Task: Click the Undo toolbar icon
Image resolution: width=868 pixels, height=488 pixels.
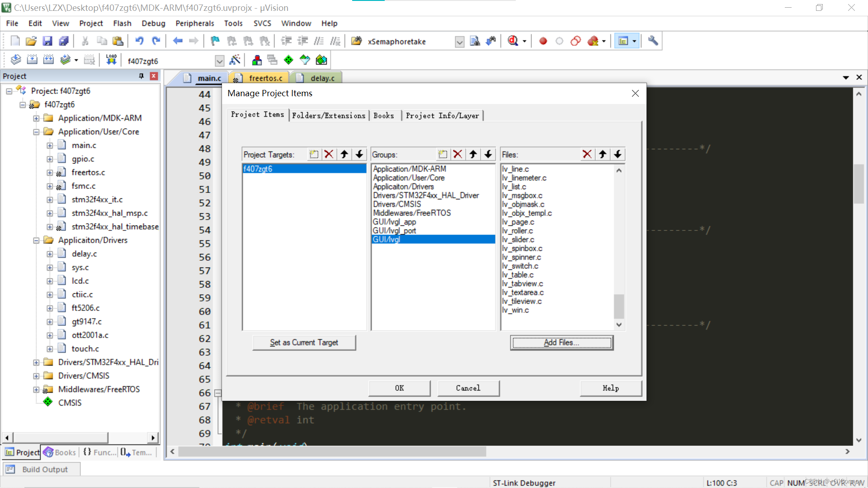Action: [139, 41]
